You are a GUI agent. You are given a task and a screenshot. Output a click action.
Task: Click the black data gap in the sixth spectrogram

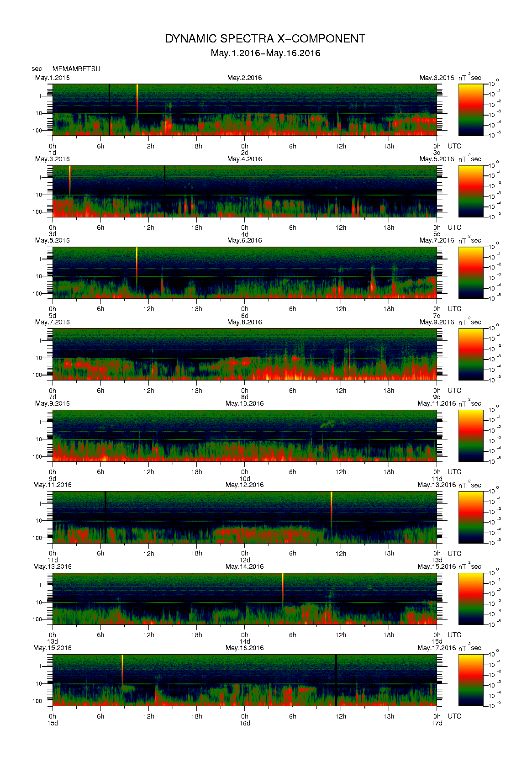pyautogui.click(x=105, y=517)
